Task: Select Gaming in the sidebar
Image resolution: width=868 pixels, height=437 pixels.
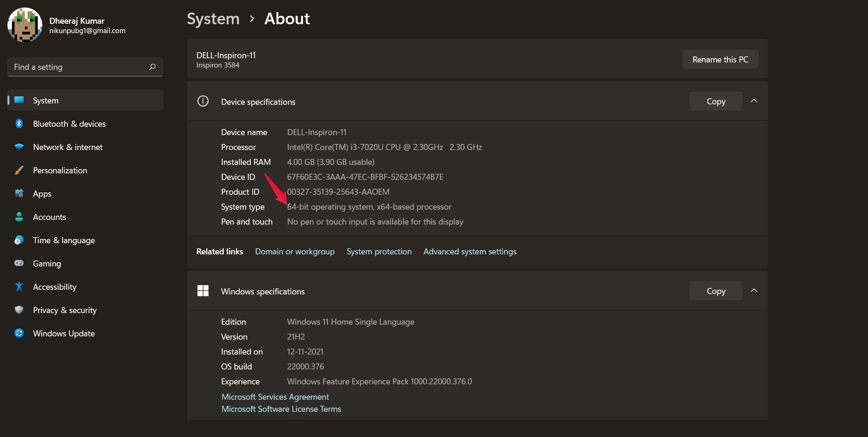Action: (x=85, y=263)
